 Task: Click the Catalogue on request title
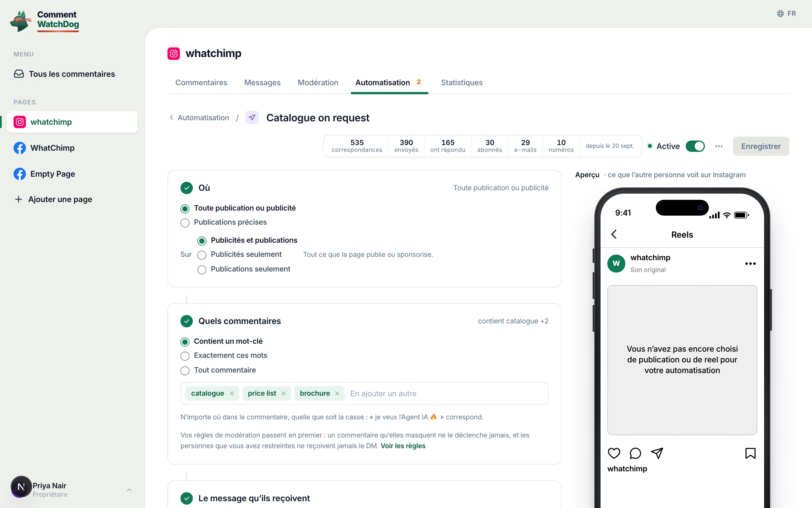(318, 118)
